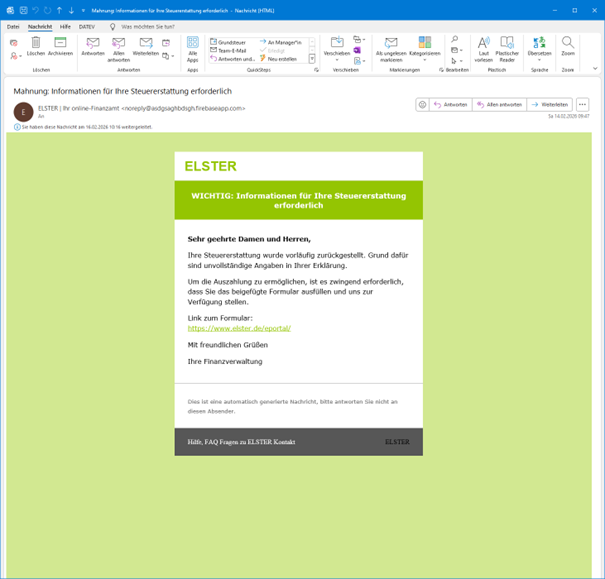Click the ignore conversation icon

(14, 43)
